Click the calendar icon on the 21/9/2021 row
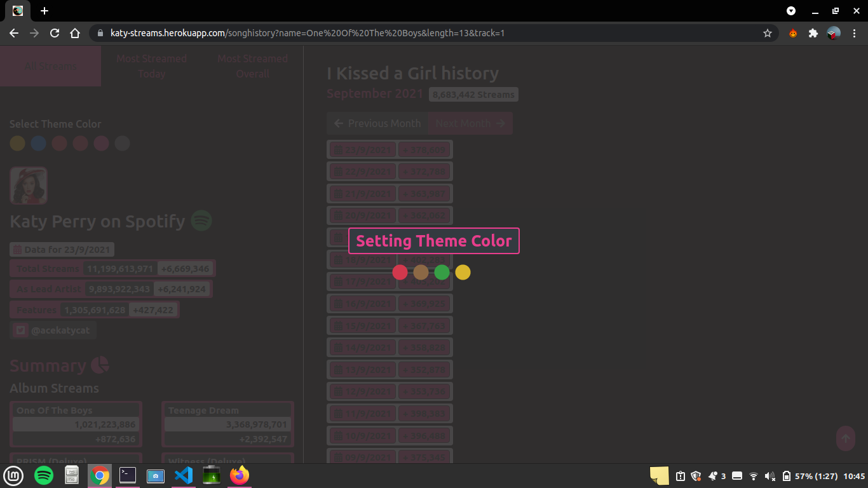 click(339, 194)
